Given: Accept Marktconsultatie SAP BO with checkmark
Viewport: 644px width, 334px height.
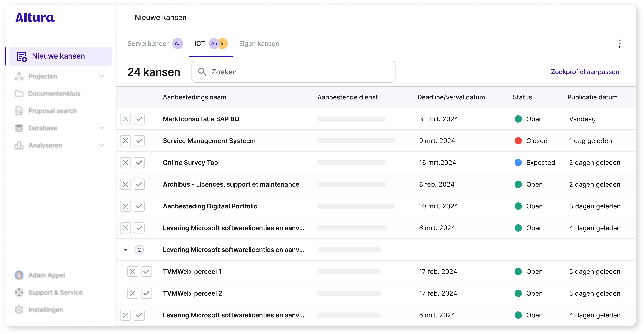Looking at the screenshot, I should click(139, 119).
